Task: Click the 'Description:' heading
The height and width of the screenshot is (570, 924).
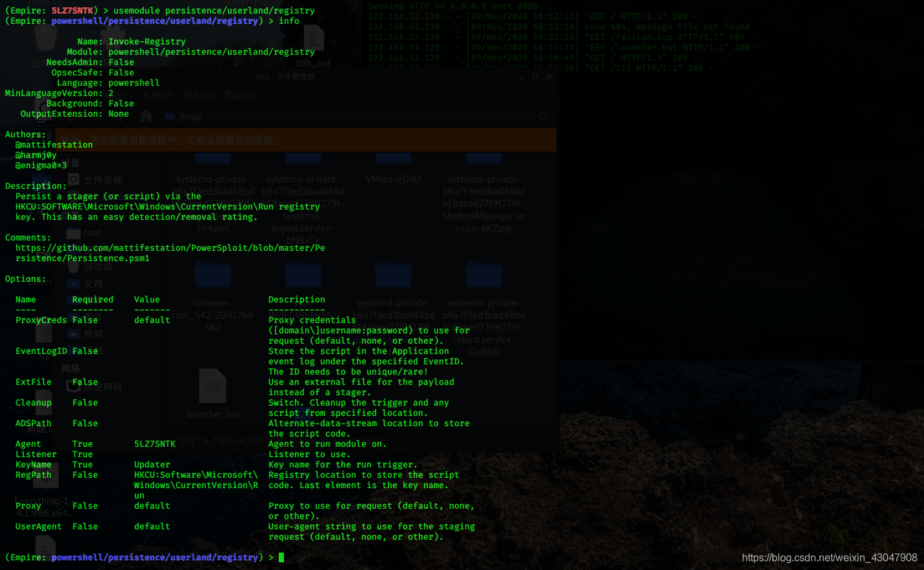Action: (36, 186)
